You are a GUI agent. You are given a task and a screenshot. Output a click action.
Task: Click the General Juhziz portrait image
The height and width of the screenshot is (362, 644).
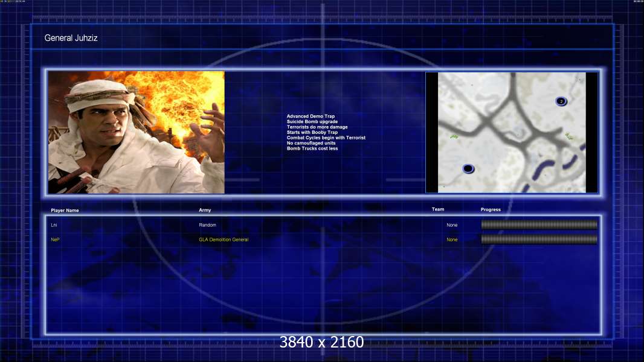137,132
